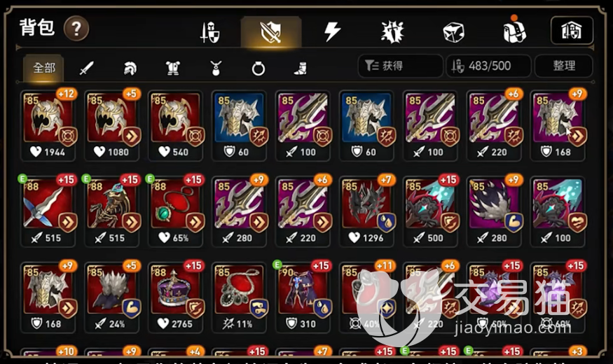Click the 483/500 inventory capacity button
613x364 pixels.
(x=489, y=66)
